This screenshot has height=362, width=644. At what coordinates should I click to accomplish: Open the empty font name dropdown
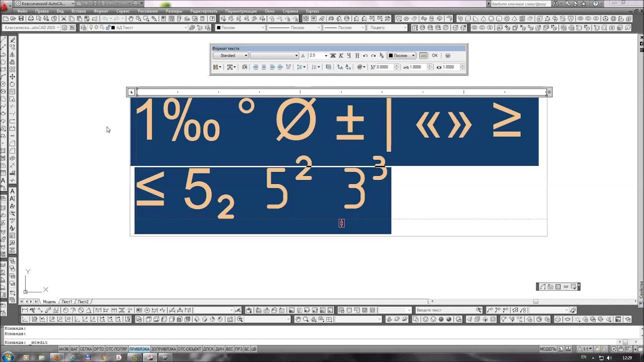275,56
